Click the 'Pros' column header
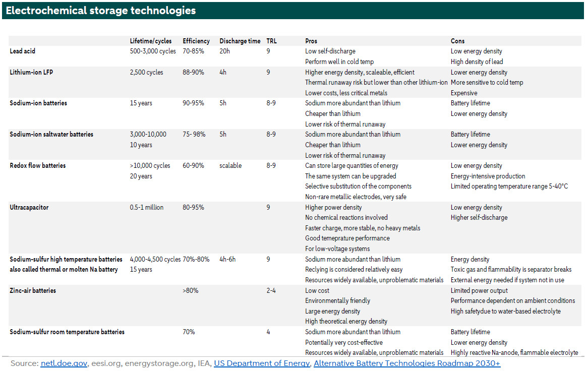Image resolution: width=588 pixels, height=371 pixels. (x=311, y=41)
